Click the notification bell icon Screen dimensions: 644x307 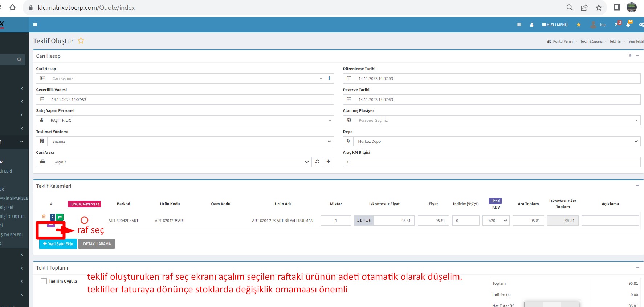pos(628,25)
